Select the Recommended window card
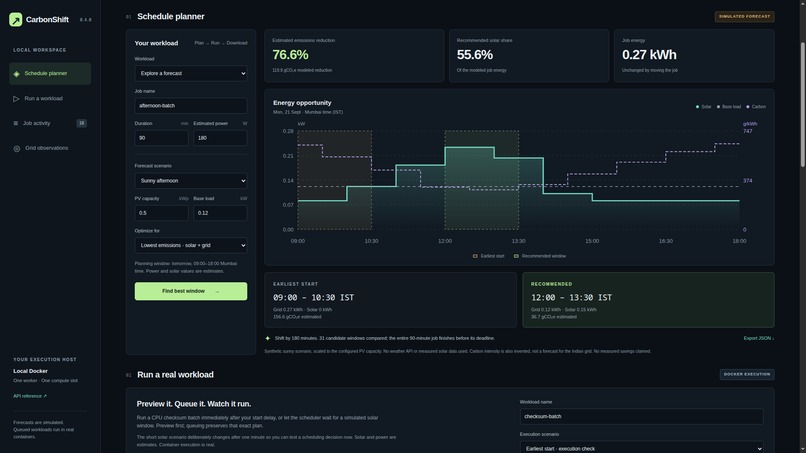Viewport: 806px width, 453px height. pos(648,300)
